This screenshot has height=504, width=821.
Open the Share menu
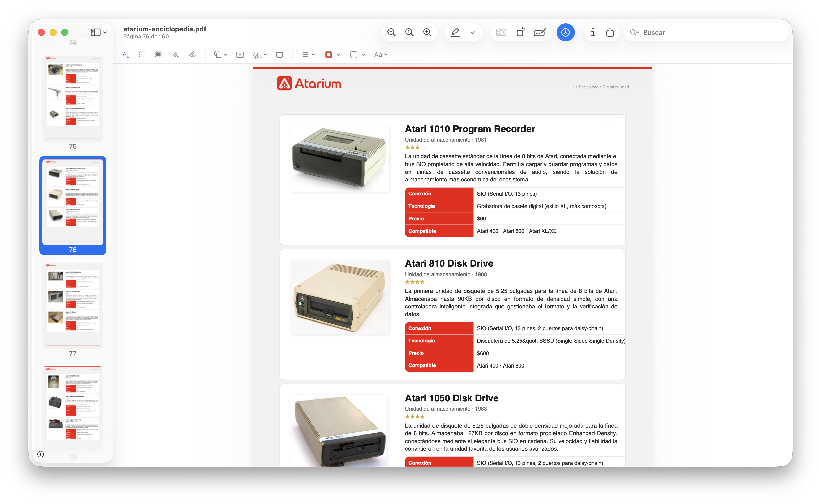click(x=610, y=32)
